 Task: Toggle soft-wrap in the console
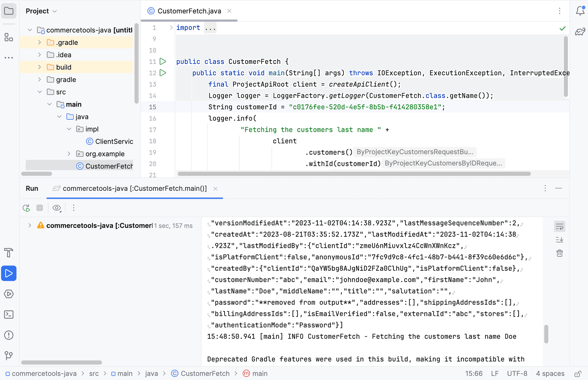point(560,226)
